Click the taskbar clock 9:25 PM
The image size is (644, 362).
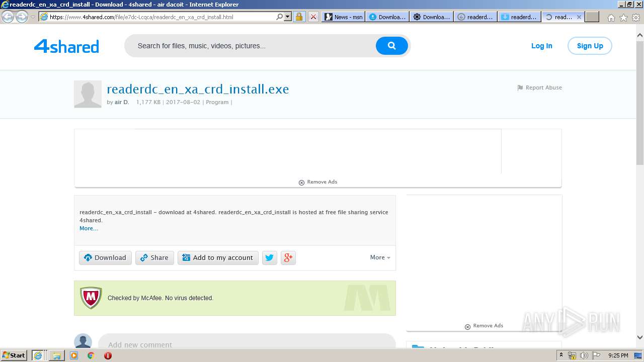[x=618, y=355]
